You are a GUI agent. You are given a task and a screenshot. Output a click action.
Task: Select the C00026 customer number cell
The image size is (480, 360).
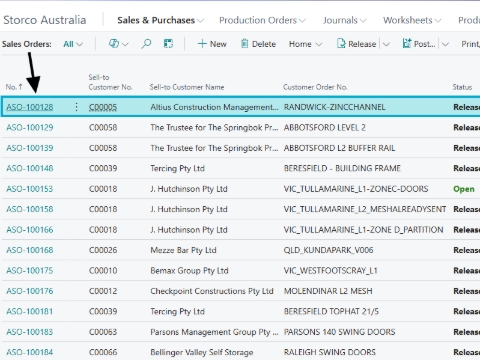[x=103, y=250]
